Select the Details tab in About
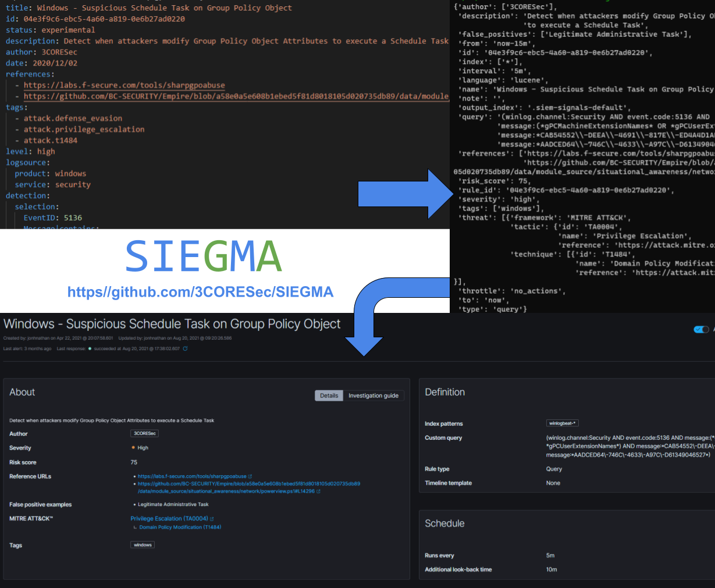The width and height of the screenshot is (715, 588). coord(329,395)
